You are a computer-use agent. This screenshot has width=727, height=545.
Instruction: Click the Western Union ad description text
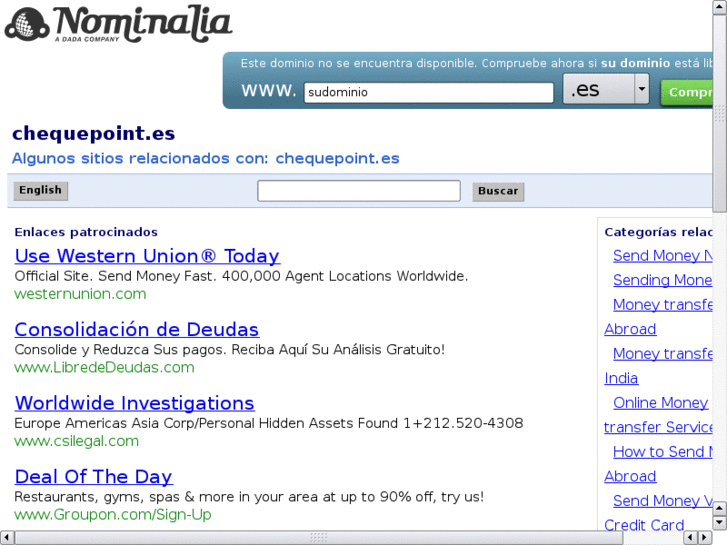coord(241,276)
